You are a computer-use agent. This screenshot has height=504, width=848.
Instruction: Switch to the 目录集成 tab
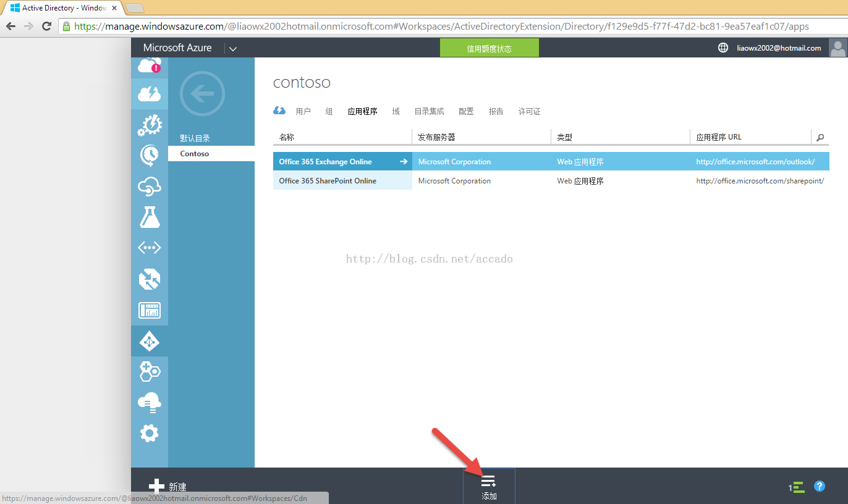click(x=429, y=111)
